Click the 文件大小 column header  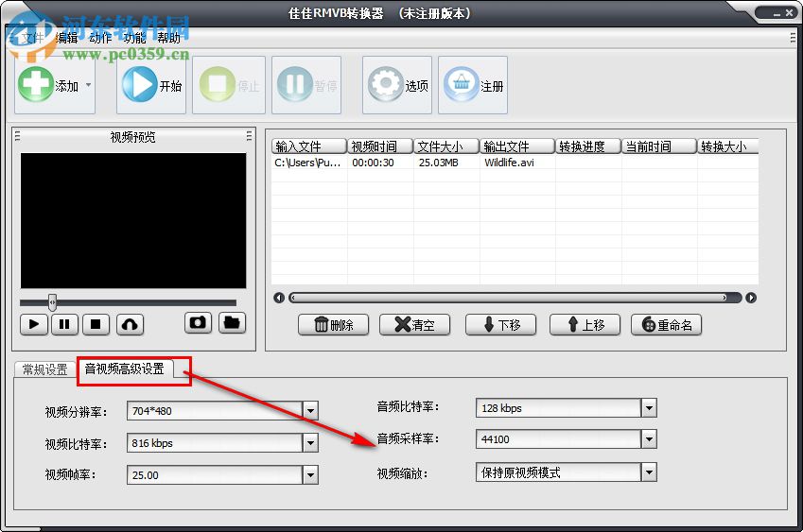[x=446, y=146]
